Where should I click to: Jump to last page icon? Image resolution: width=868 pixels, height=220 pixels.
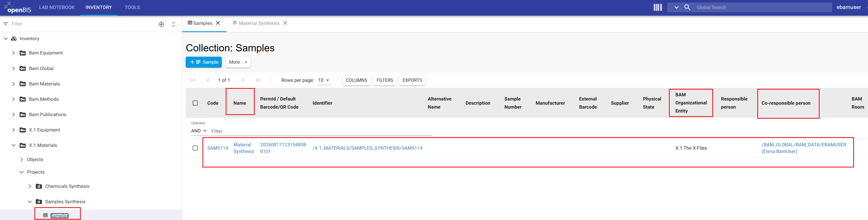258,80
